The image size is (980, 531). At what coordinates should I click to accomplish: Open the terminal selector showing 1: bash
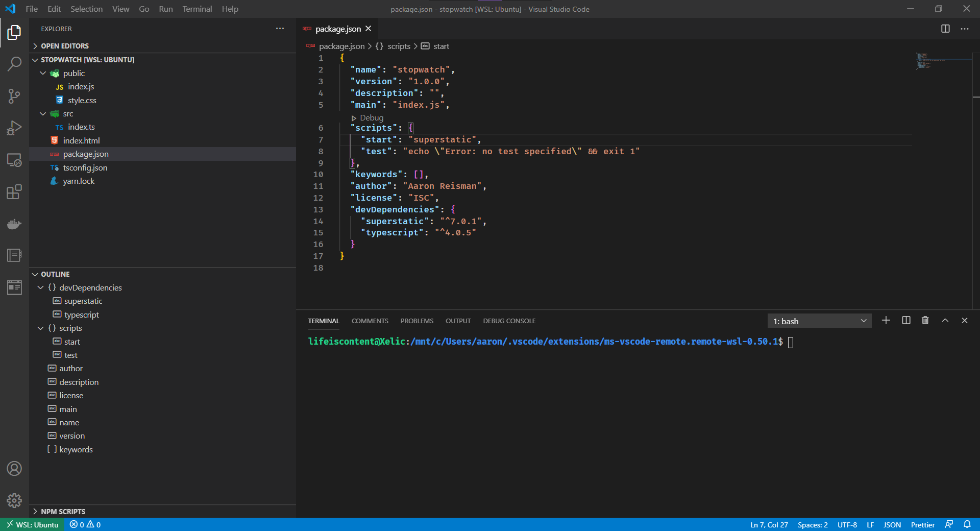click(819, 321)
